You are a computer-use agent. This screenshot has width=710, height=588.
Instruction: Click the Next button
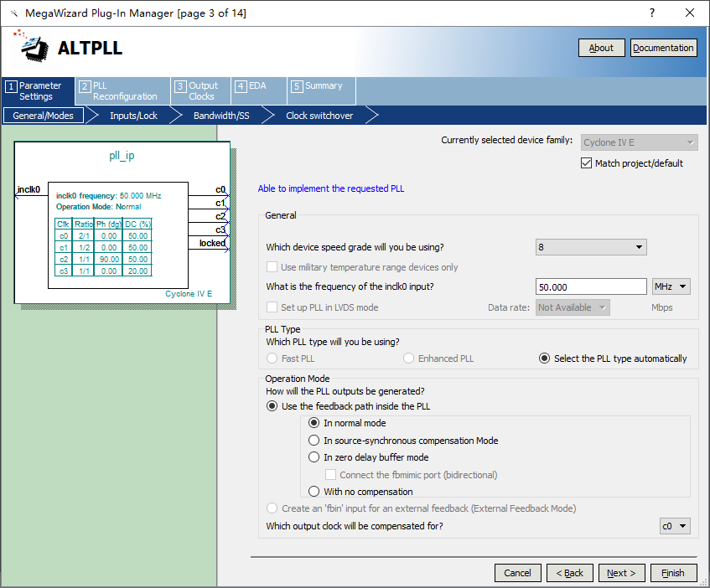(x=621, y=573)
